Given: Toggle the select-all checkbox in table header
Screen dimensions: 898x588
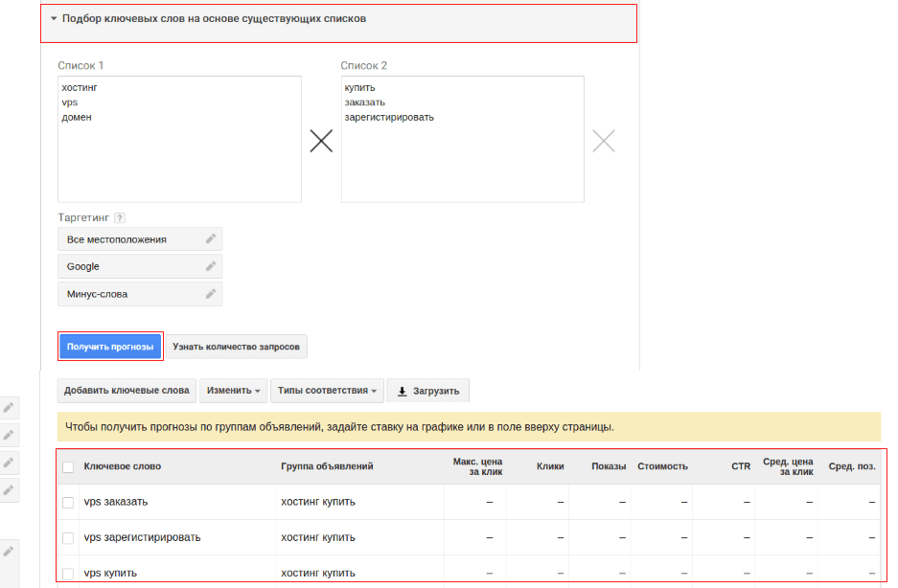Looking at the screenshot, I should click(68, 467).
